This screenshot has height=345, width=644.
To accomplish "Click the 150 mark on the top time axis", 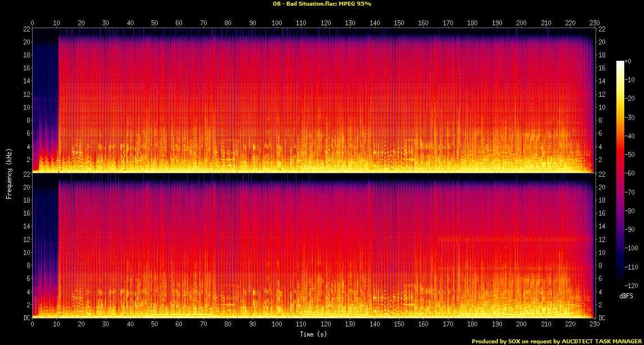I will [399, 23].
